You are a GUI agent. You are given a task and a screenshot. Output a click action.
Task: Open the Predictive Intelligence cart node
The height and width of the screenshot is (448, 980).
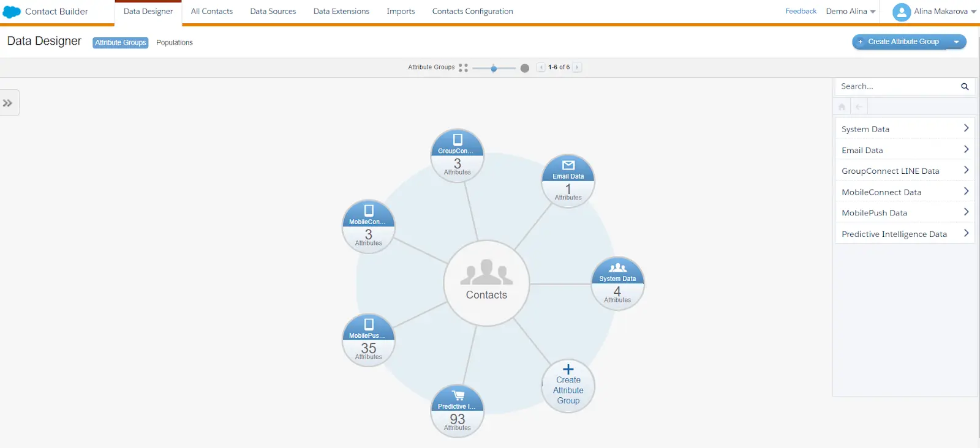(457, 411)
